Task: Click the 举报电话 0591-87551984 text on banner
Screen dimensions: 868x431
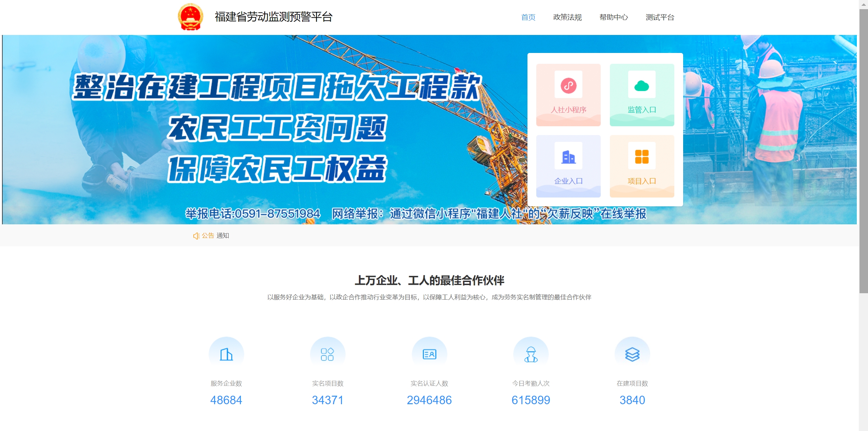Action: 252,213
